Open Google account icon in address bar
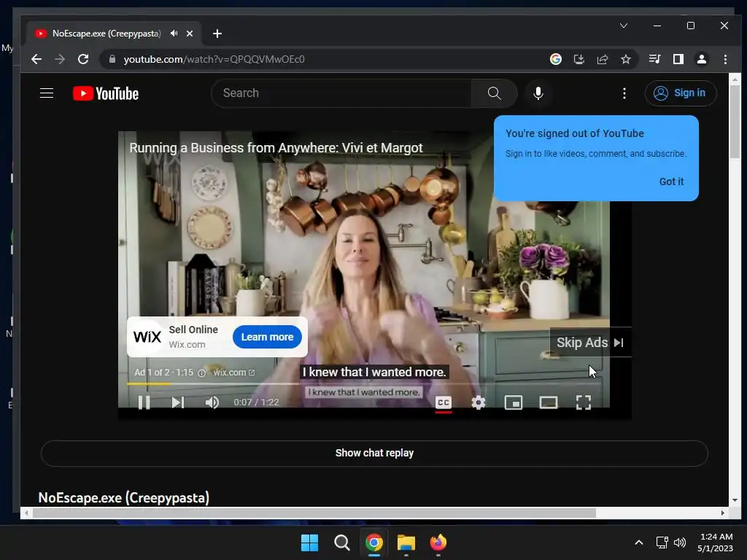This screenshot has width=747, height=560. click(555, 59)
